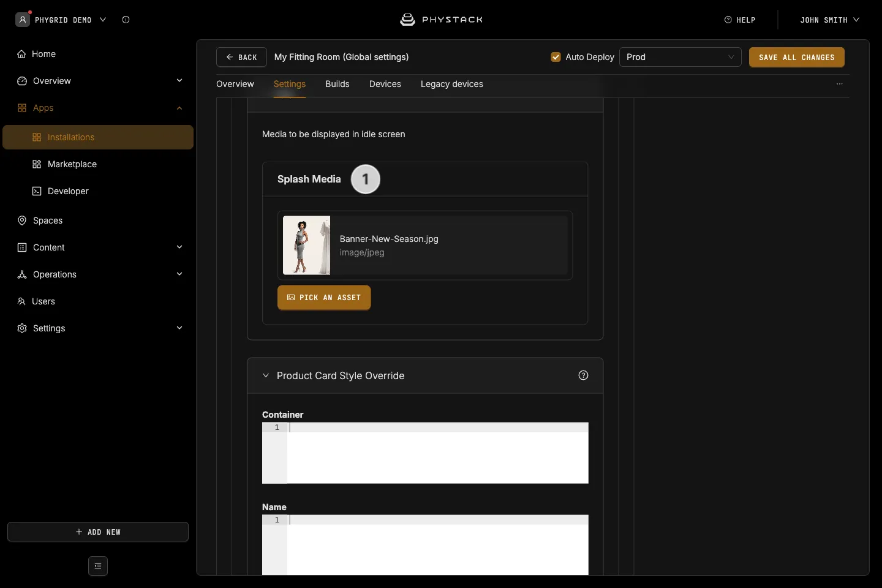Screen dimensions: 882x588
Task: Select the Settings tab
Action: [290, 84]
